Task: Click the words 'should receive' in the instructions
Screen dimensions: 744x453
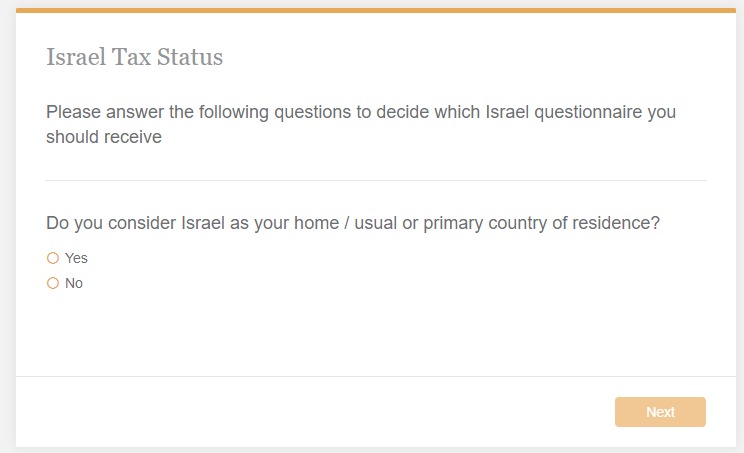Action: pyautogui.click(x=104, y=137)
